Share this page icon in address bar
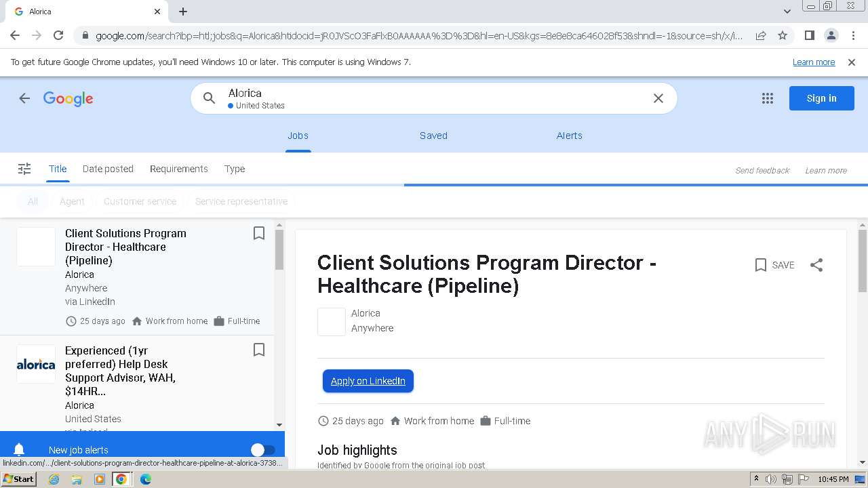 pyautogui.click(x=761, y=35)
